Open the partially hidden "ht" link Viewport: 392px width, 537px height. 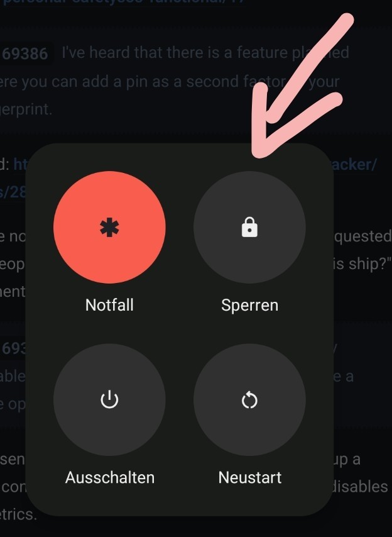point(19,165)
